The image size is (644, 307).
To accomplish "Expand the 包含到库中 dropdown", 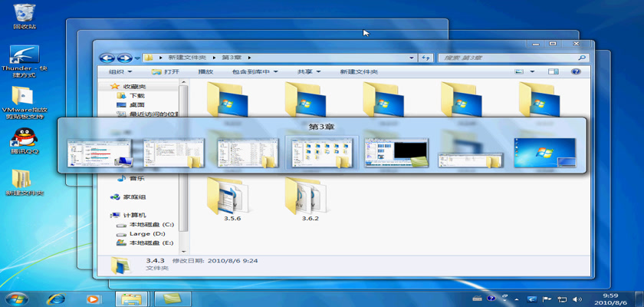I will [x=252, y=71].
